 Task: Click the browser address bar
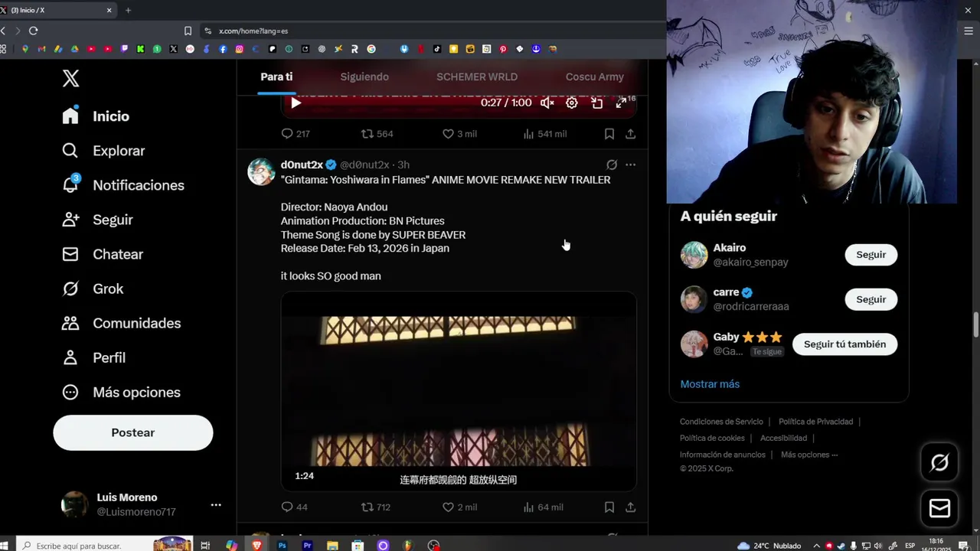tap(433, 31)
